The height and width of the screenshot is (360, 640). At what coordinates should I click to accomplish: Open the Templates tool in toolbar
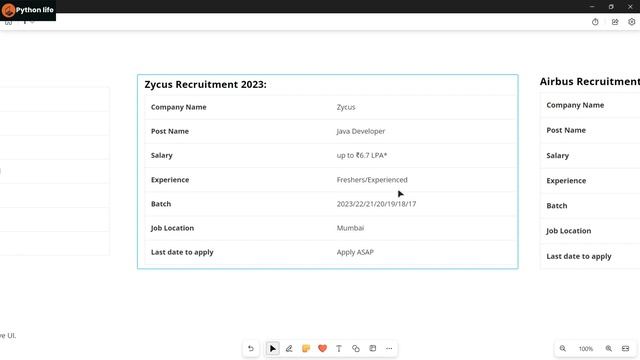click(x=373, y=349)
